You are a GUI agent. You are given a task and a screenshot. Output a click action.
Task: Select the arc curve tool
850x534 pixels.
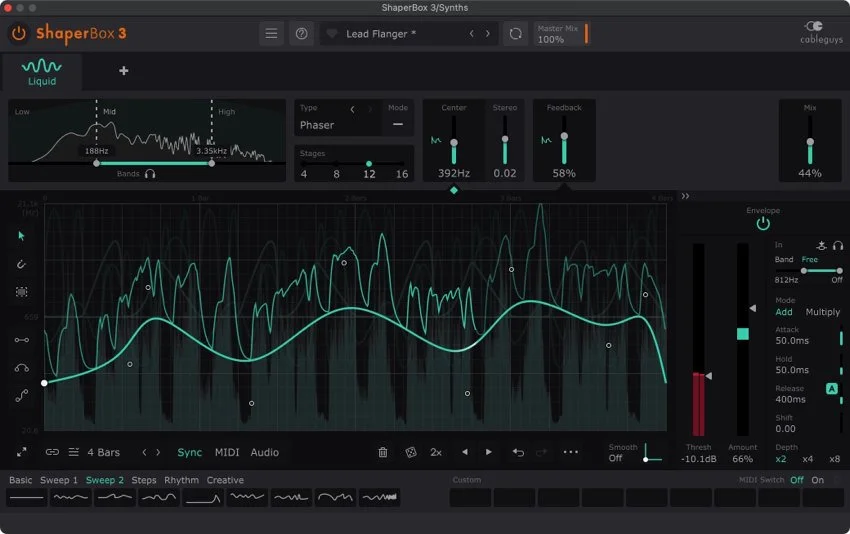click(22, 368)
